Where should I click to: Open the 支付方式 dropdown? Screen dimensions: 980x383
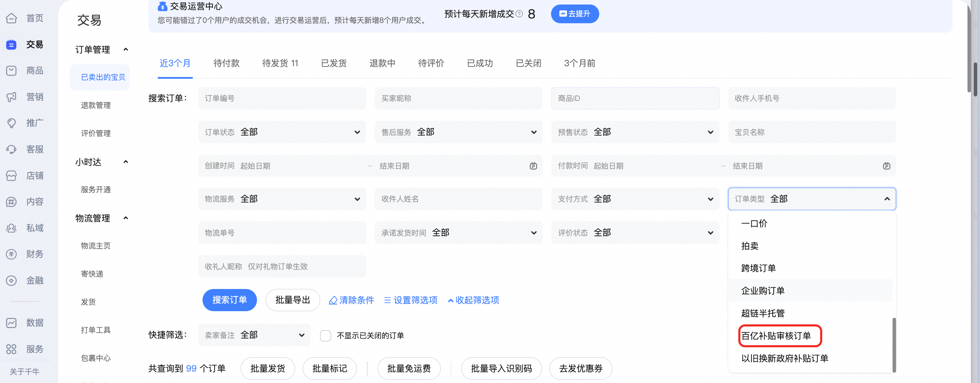tap(635, 199)
